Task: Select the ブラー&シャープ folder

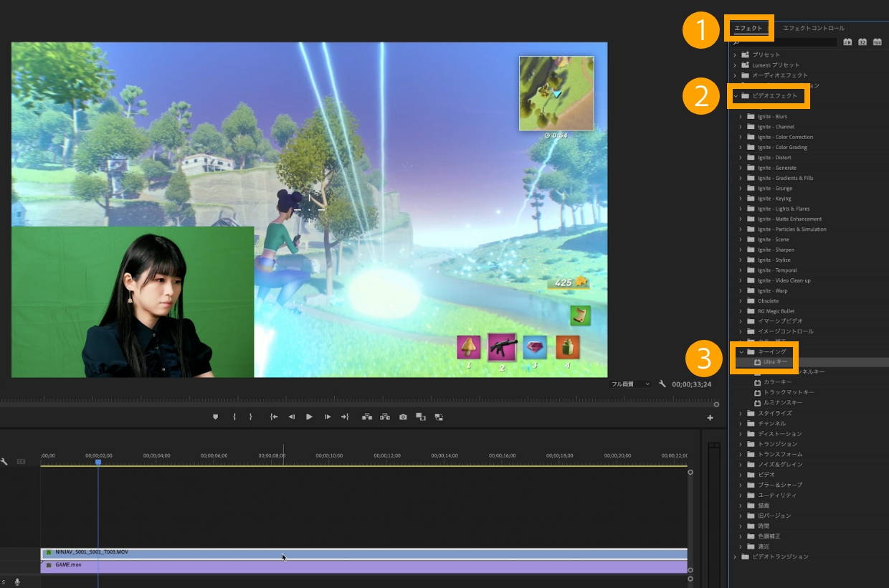Action: tap(780, 485)
